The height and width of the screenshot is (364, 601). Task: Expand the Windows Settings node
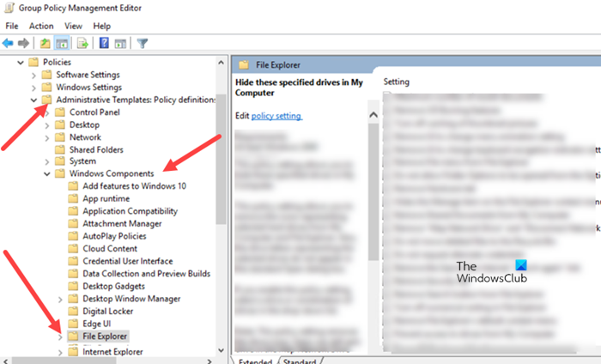coord(33,88)
